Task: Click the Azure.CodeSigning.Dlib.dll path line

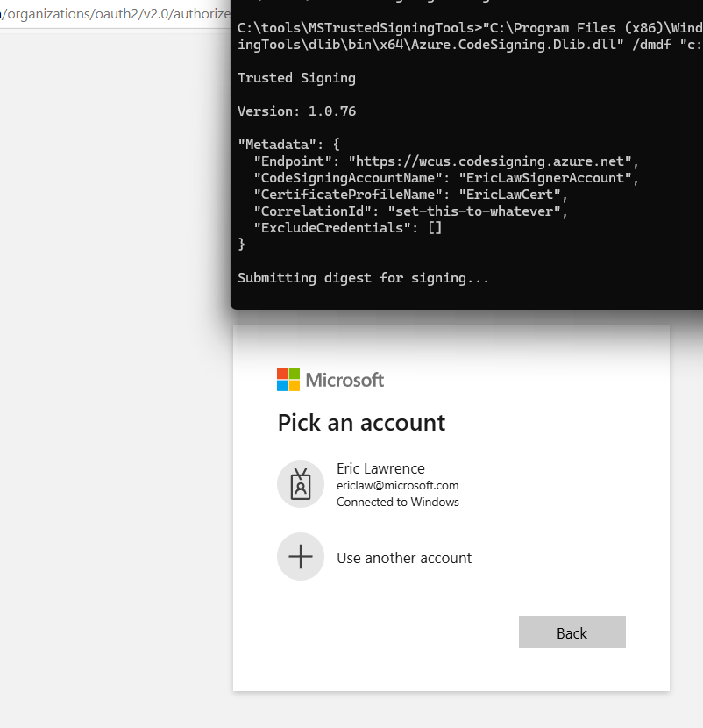Action: [470, 45]
